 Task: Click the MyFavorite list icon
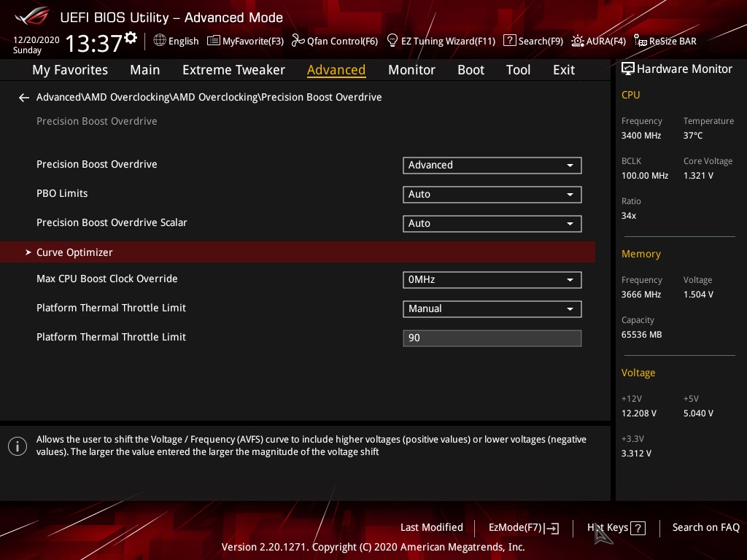[214, 41]
